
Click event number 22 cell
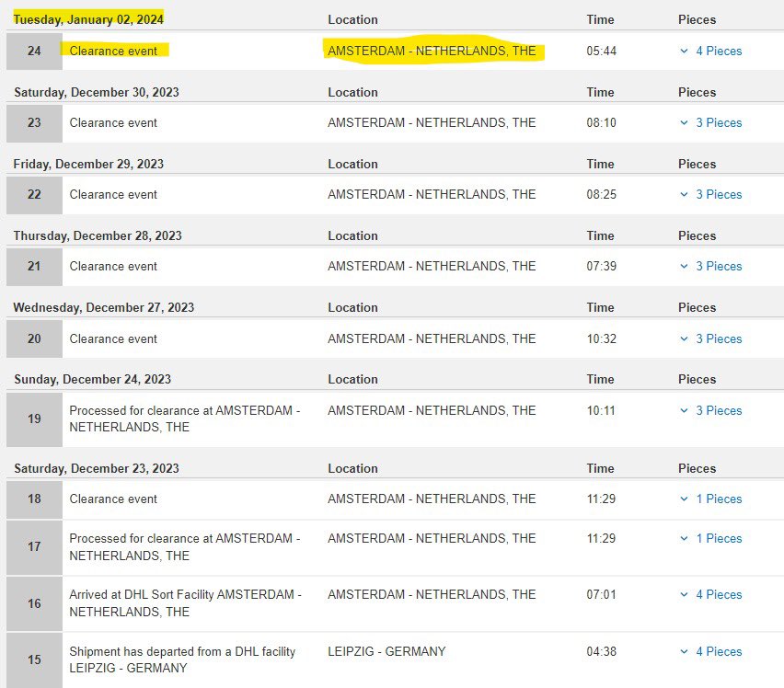point(34,194)
